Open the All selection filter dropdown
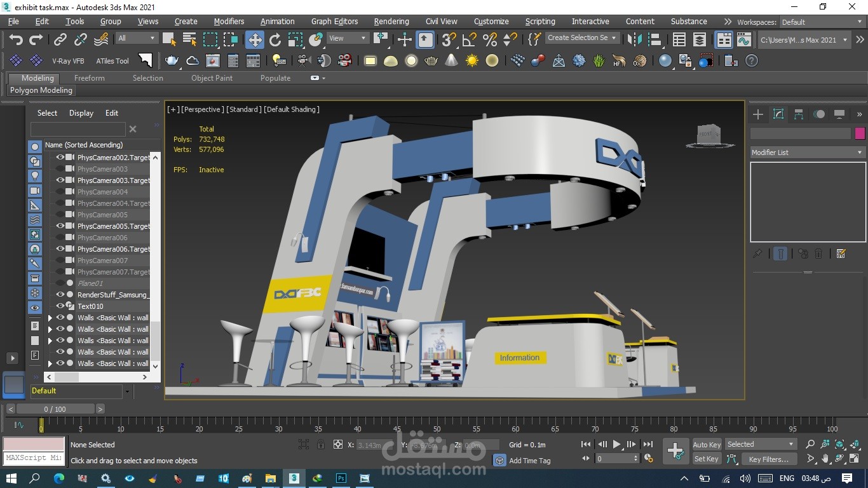The image size is (868, 488). [x=136, y=38]
